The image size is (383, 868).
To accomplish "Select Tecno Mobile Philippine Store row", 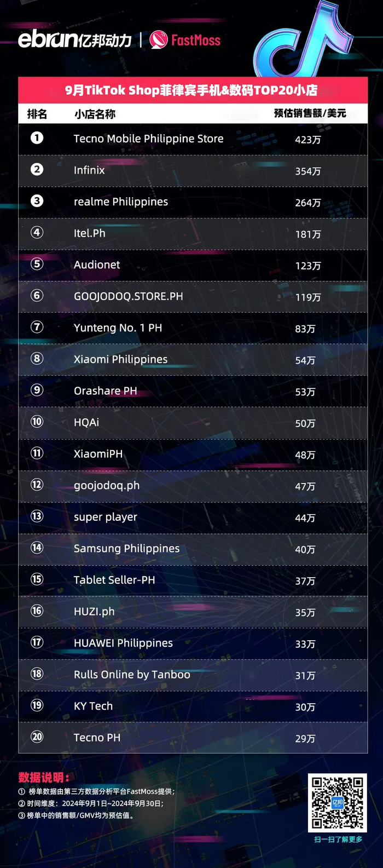I will [148, 139].
